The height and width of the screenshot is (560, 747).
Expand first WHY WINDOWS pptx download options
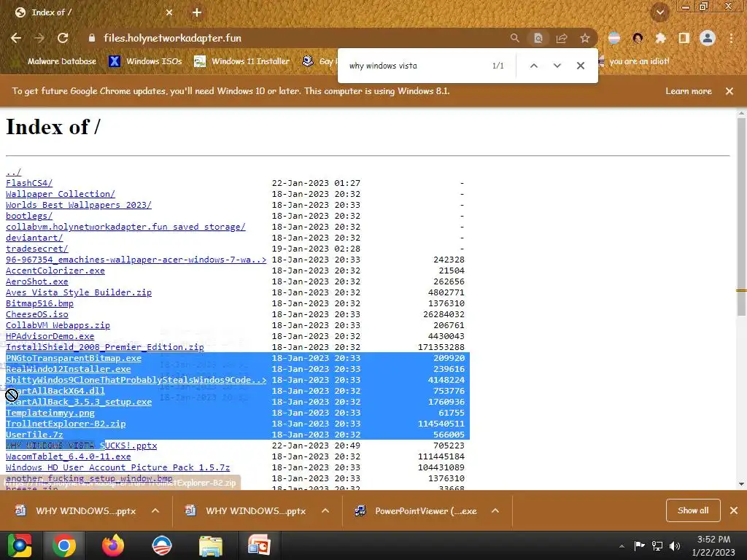point(155,510)
